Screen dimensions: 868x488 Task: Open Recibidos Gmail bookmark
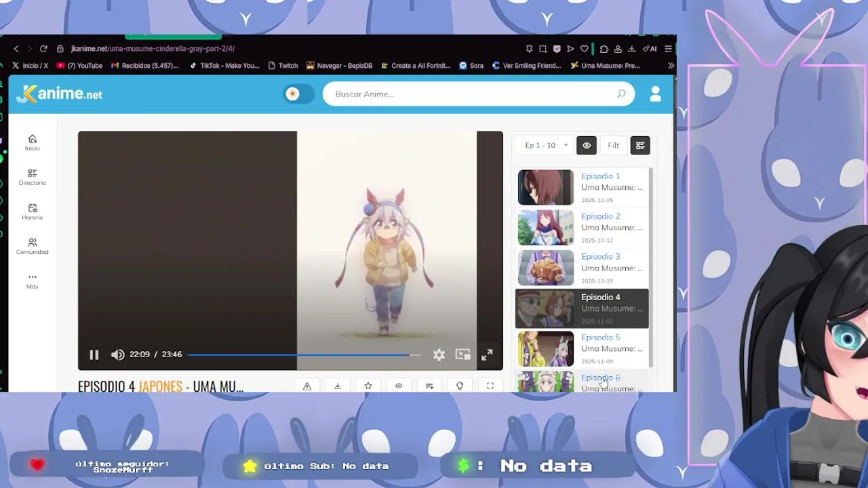[x=145, y=66]
